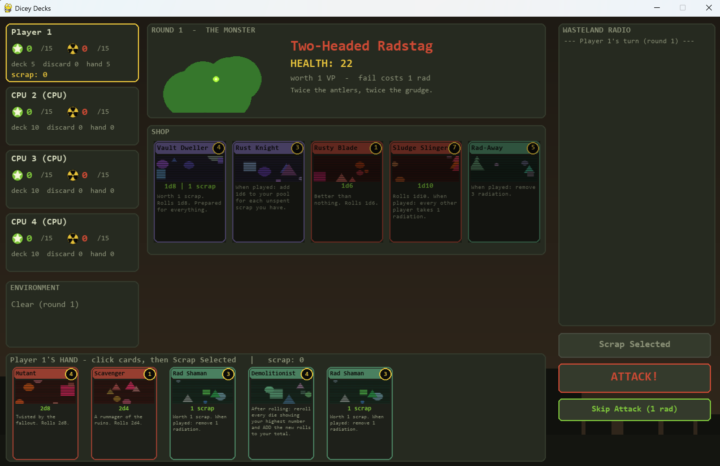The image size is (720, 466).
Task: Click the WASTELAND RADIO heading
Action: pos(596,30)
